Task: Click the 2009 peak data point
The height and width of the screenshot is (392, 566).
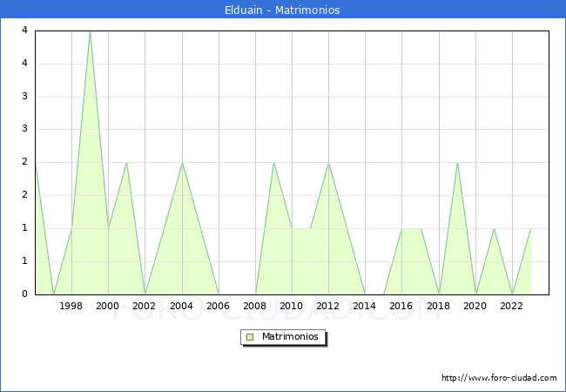Action: 273,163
